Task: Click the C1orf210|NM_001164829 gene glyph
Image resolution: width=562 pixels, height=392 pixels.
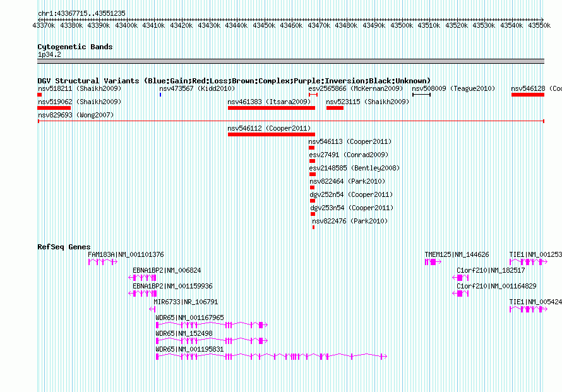Action: 460,294
